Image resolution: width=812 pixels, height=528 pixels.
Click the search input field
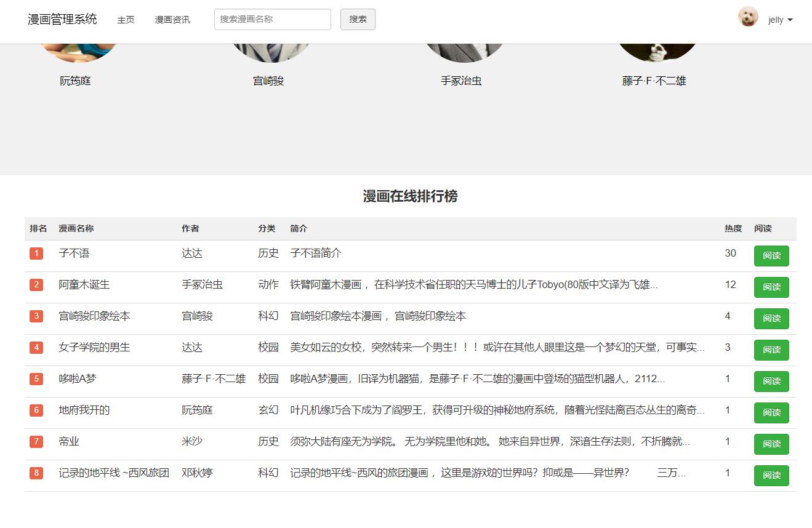[272, 19]
